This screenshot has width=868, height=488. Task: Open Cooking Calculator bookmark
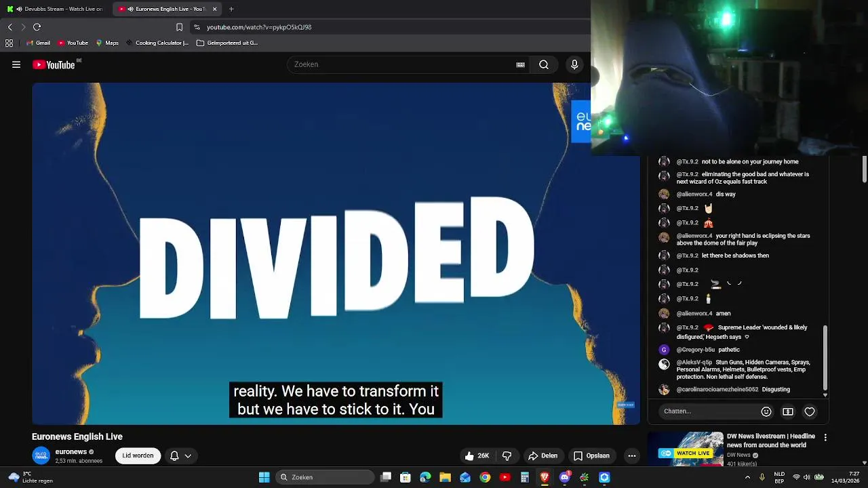(x=157, y=43)
